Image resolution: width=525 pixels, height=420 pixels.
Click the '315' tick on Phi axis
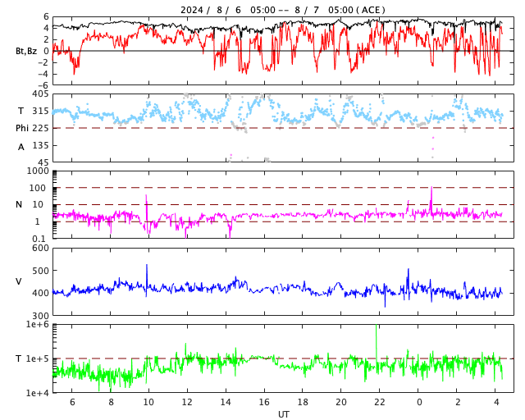(40, 112)
